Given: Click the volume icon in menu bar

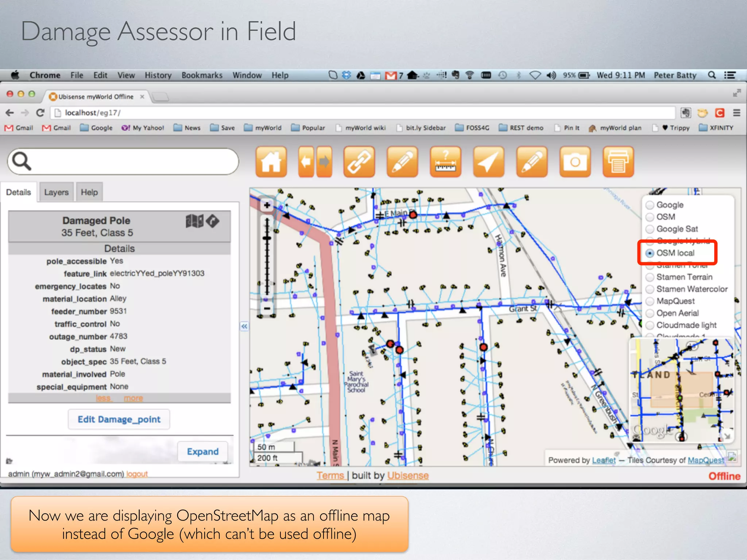Looking at the screenshot, I should (551, 75).
